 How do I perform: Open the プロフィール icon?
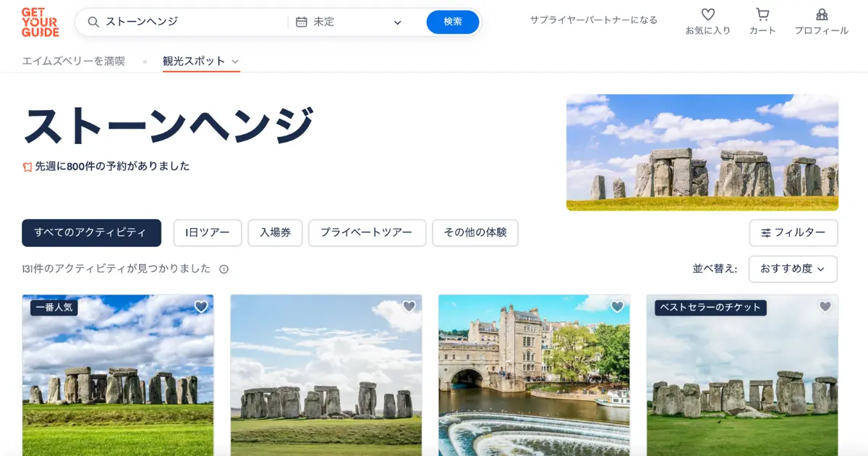click(822, 14)
